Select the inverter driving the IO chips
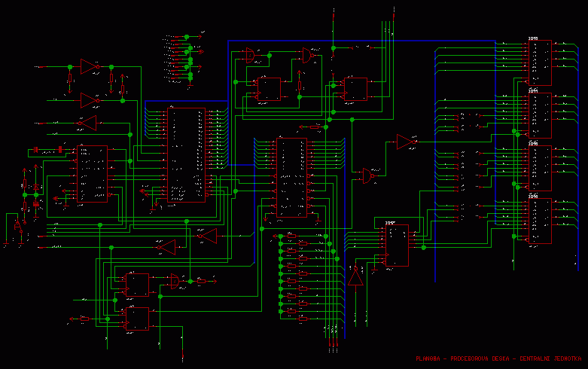The image size is (588, 369). [406, 142]
